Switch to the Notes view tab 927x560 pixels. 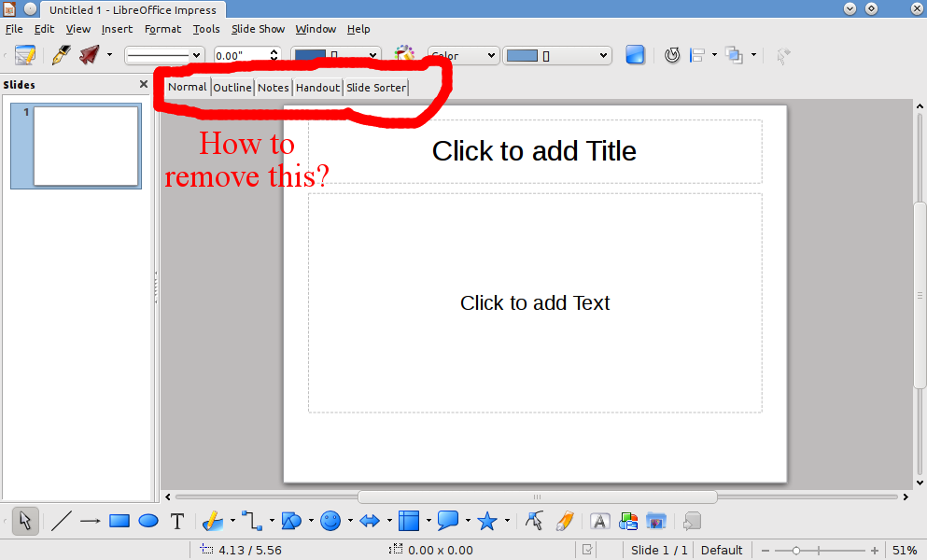[x=274, y=88]
